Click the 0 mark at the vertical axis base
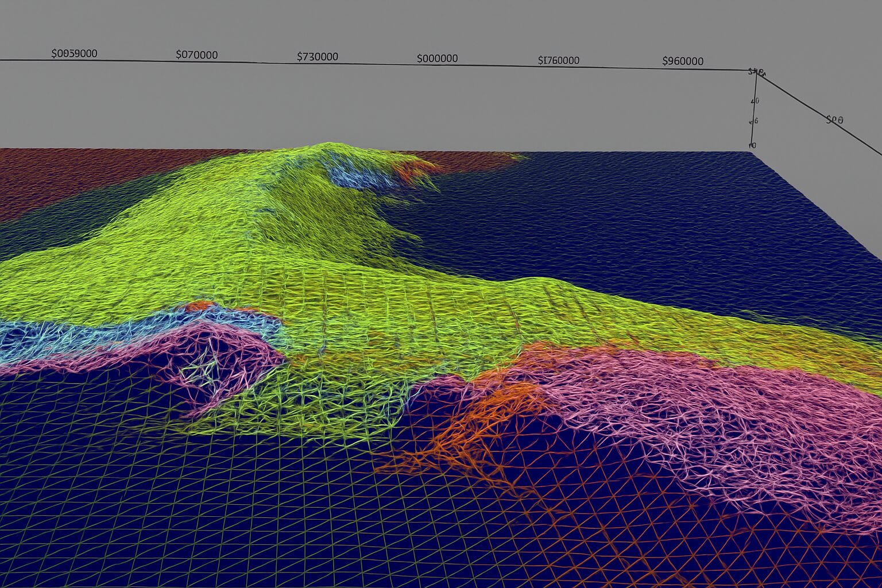This screenshot has width=882, height=588. pyautogui.click(x=753, y=145)
